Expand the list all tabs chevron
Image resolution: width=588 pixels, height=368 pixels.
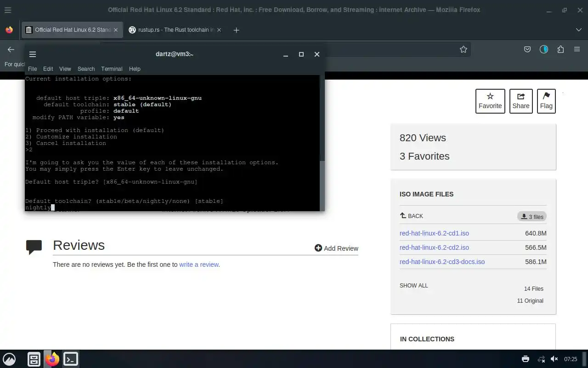pos(578,30)
